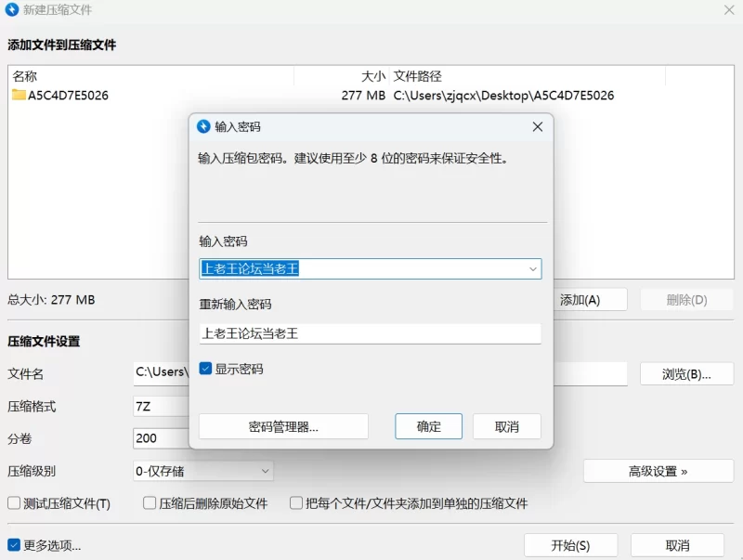Click the Bandizip icon in the password dialog title

click(x=204, y=126)
